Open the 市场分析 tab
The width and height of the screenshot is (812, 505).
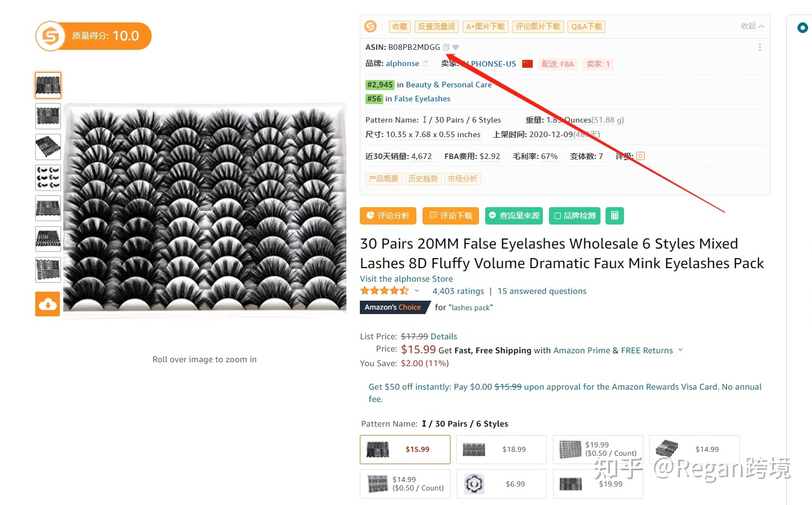pyautogui.click(x=462, y=179)
